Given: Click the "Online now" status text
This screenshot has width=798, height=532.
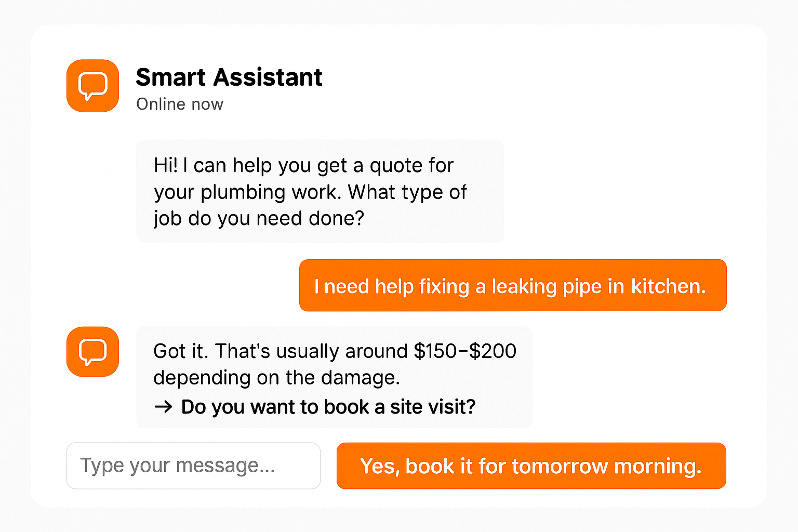Looking at the screenshot, I should [x=180, y=104].
